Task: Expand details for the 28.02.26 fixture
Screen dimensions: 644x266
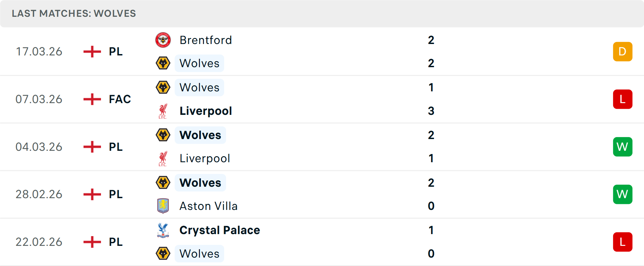Action: 322,194
